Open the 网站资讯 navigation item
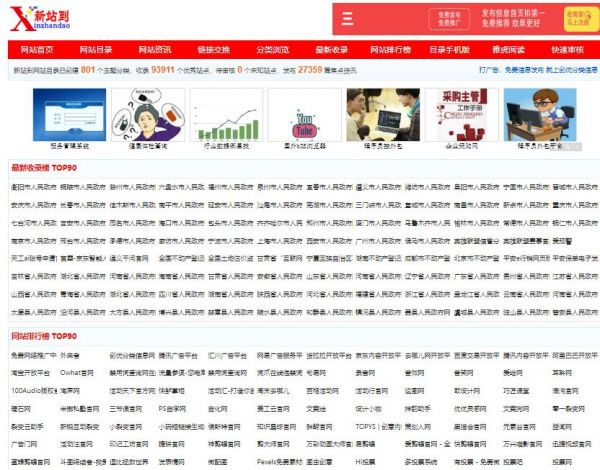The height and width of the screenshot is (470, 600). [x=155, y=50]
